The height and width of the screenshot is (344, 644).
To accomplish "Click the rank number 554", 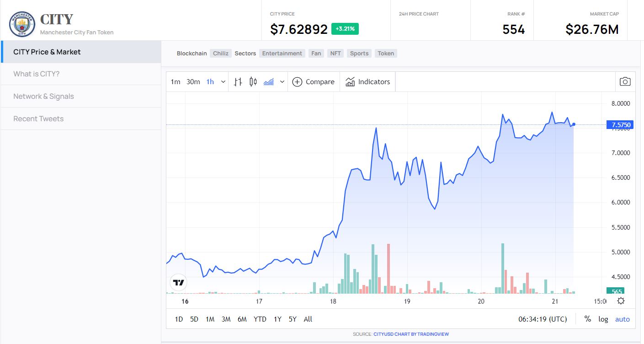I will click(514, 29).
